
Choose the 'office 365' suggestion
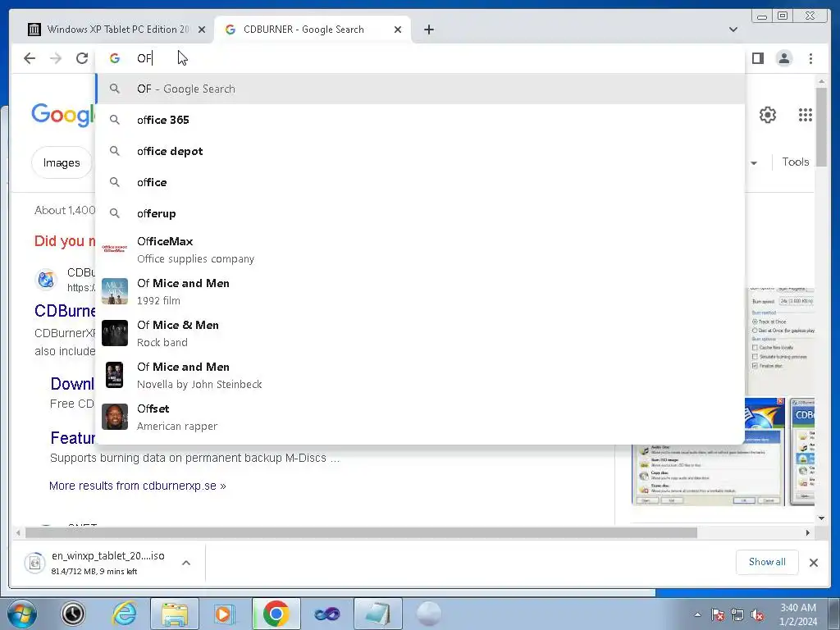[x=421, y=120]
